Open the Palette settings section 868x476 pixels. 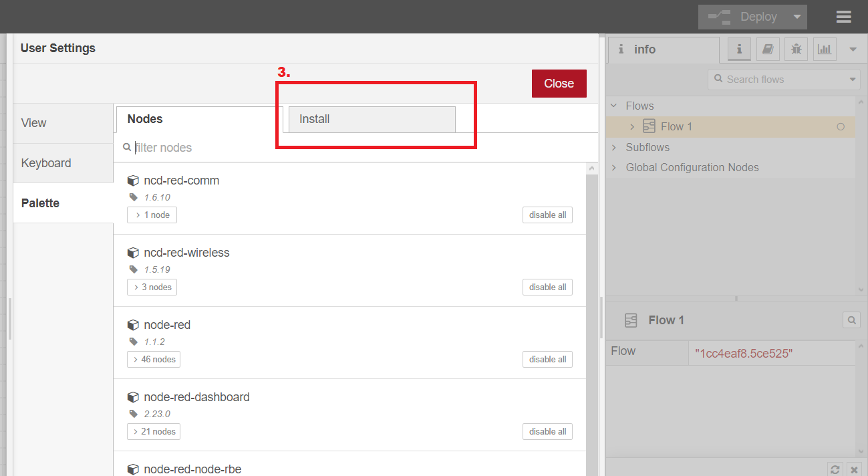pos(63,203)
